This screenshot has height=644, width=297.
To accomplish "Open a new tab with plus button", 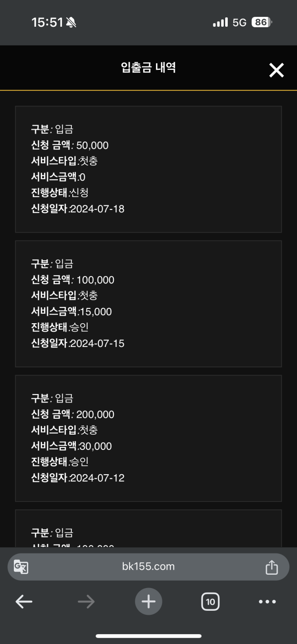I will (x=148, y=601).
